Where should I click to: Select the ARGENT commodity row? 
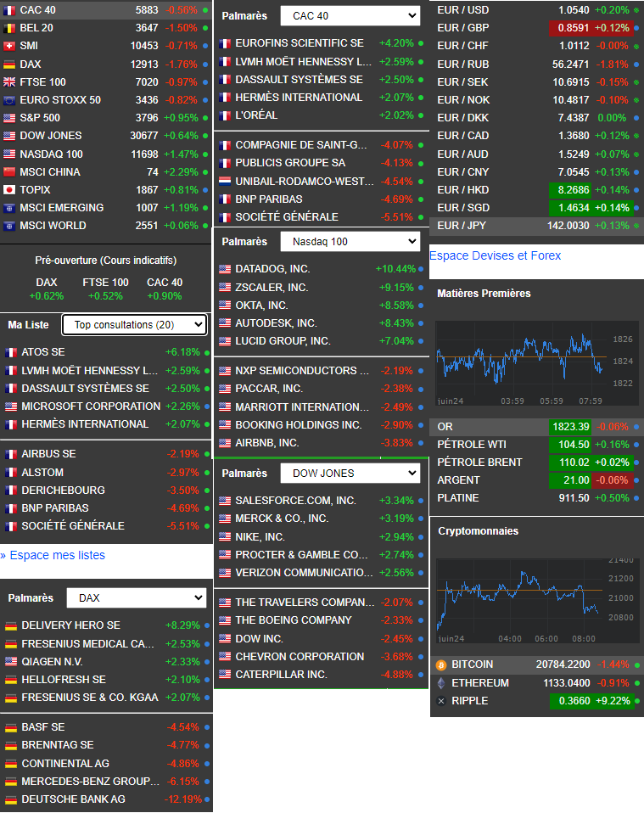click(x=536, y=480)
